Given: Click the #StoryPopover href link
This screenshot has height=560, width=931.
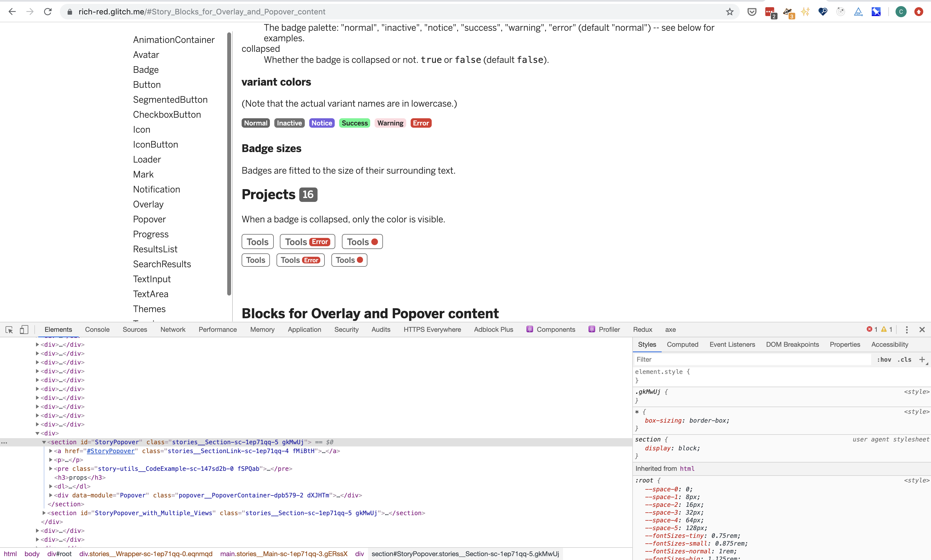Looking at the screenshot, I should point(111,451).
